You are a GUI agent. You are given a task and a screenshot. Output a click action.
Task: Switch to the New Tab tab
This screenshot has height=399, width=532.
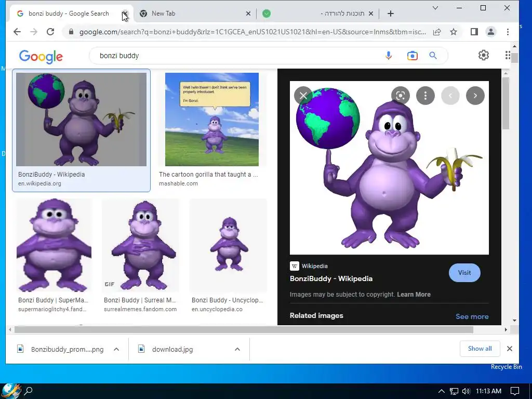[x=194, y=14]
